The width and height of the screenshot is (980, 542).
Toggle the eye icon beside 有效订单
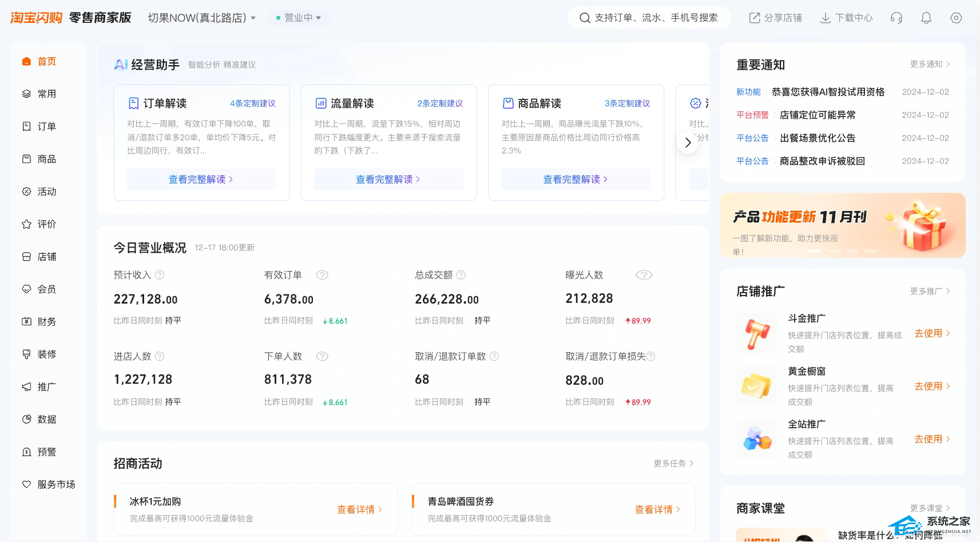coord(322,275)
